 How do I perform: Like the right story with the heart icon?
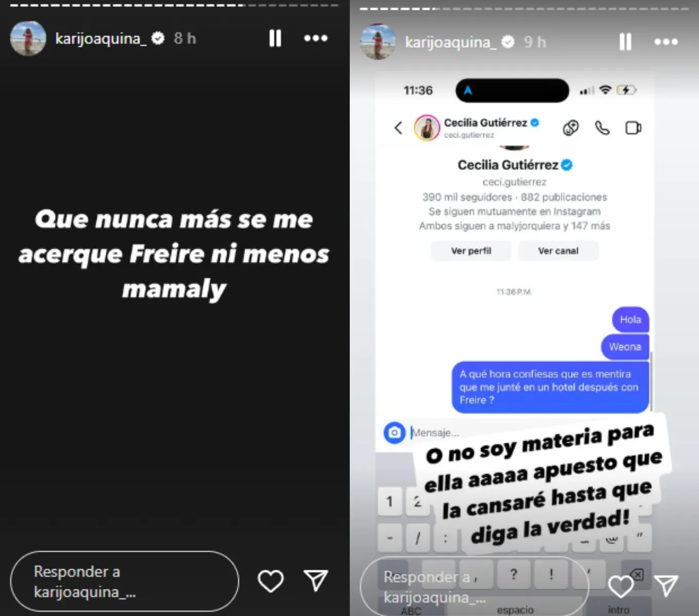coord(620,586)
